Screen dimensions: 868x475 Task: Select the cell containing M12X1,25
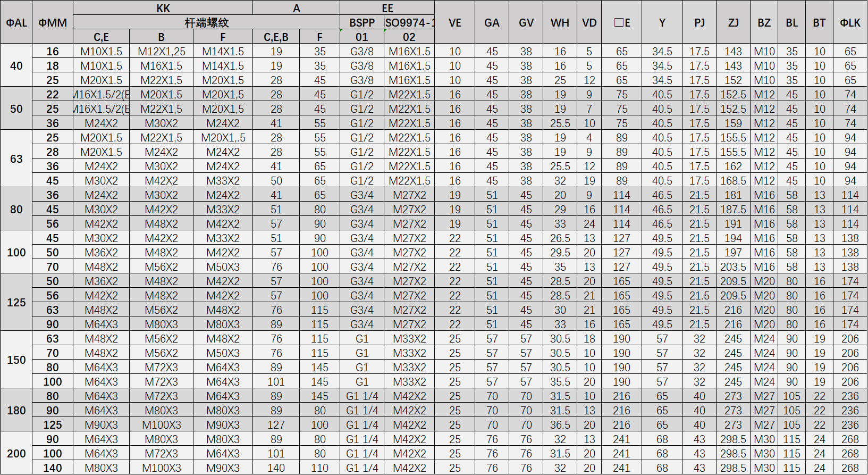click(161, 52)
